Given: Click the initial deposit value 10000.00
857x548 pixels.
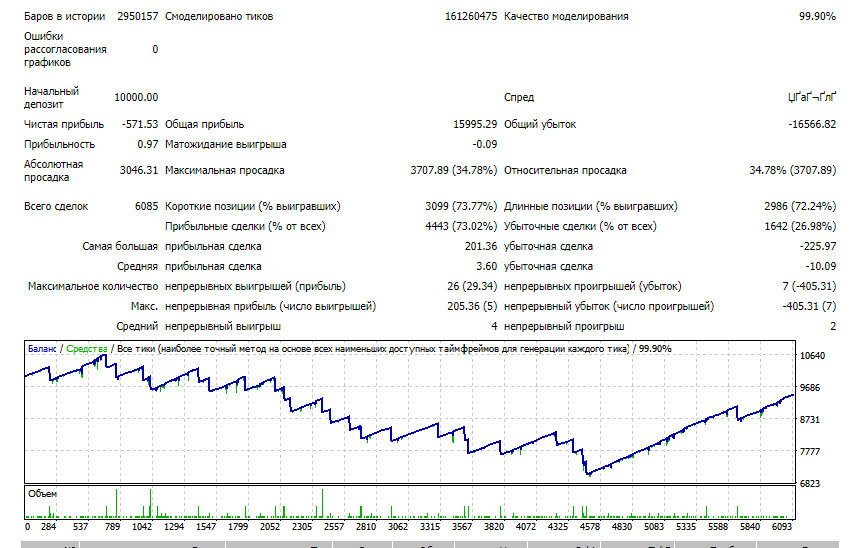Looking at the screenshot, I should click(136, 97).
